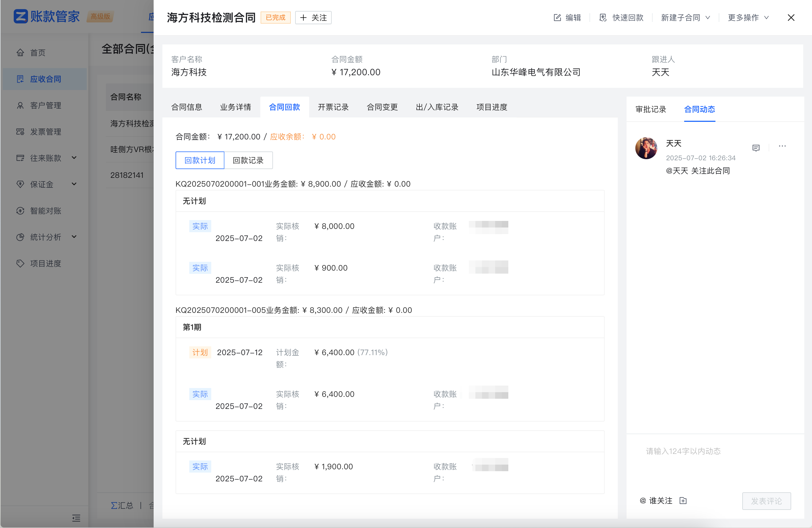Screen dimensions: 812x528
Task: Open the 新建子合同 dropdown
Action: [x=686, y=17]
